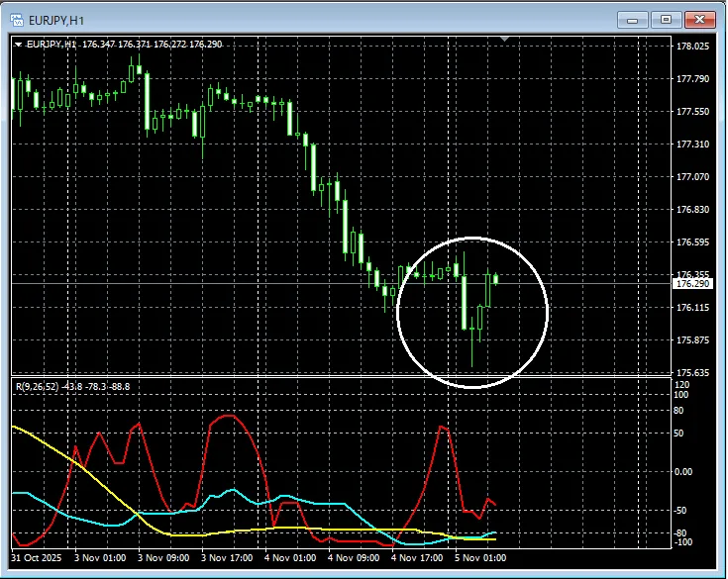728x579 pixels.
Task: Click the window title text EURJPY,H1
Action: (56, 21)
